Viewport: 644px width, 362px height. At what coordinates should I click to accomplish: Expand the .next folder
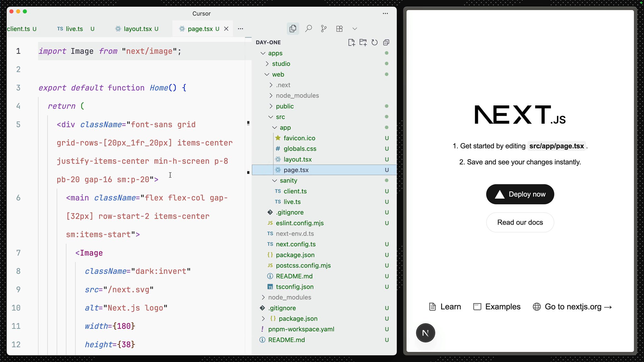click(x=271, y=85)
